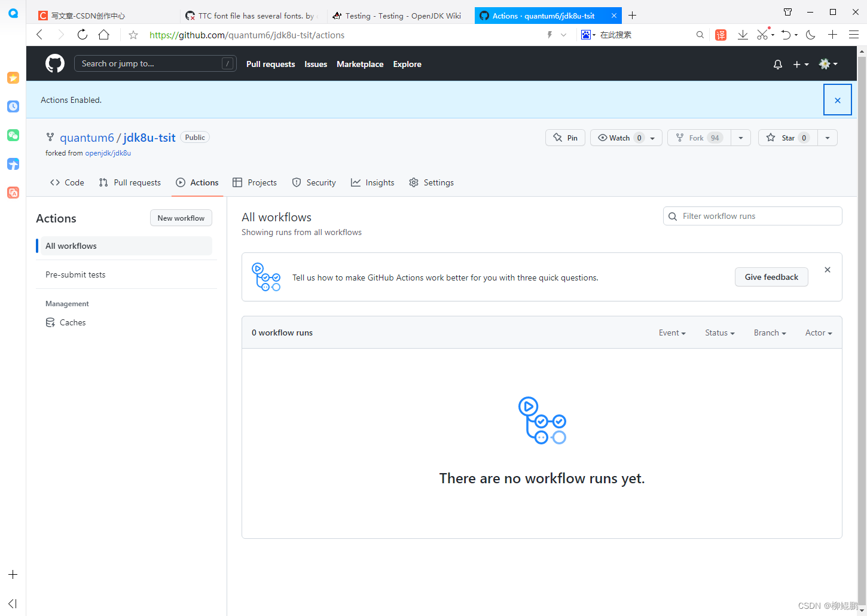867x616 pixels.
Task: Open the browser downloads icon
Action: pos(743,35)
